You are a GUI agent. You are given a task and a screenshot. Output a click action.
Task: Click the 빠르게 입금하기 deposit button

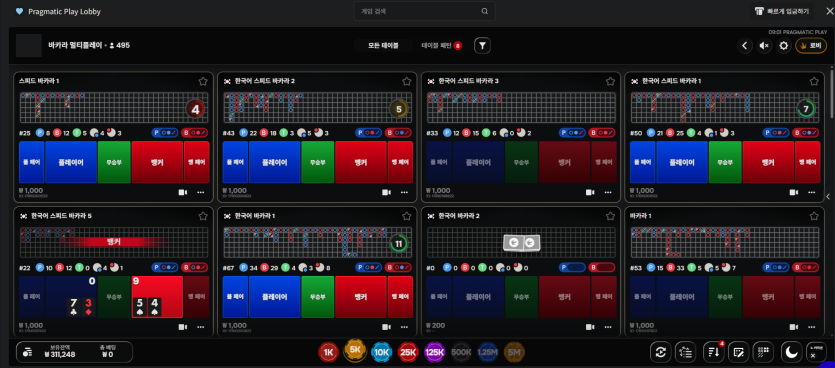(x=782, y=11)
